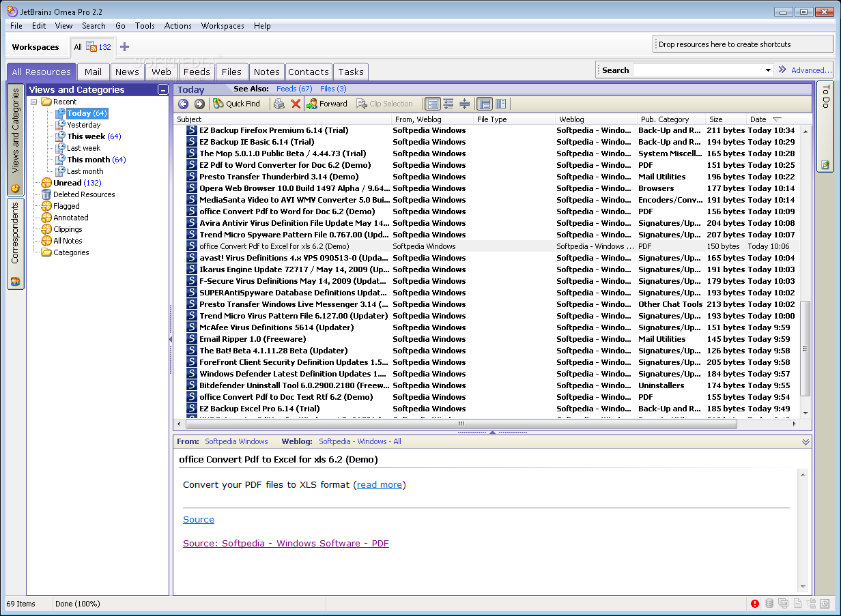Screen dimensions: 841x616
Task: Toggle the threaded indented view icon
Action: [x=448, y=104]
